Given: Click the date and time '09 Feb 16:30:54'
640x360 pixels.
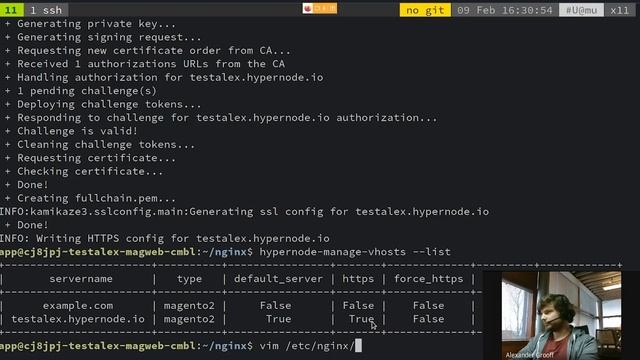Looking at the screenshot, I should tap(504, 10).
